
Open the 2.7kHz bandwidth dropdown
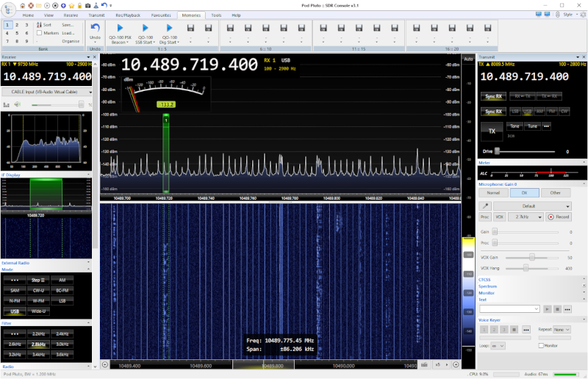(x=526, y=217)
